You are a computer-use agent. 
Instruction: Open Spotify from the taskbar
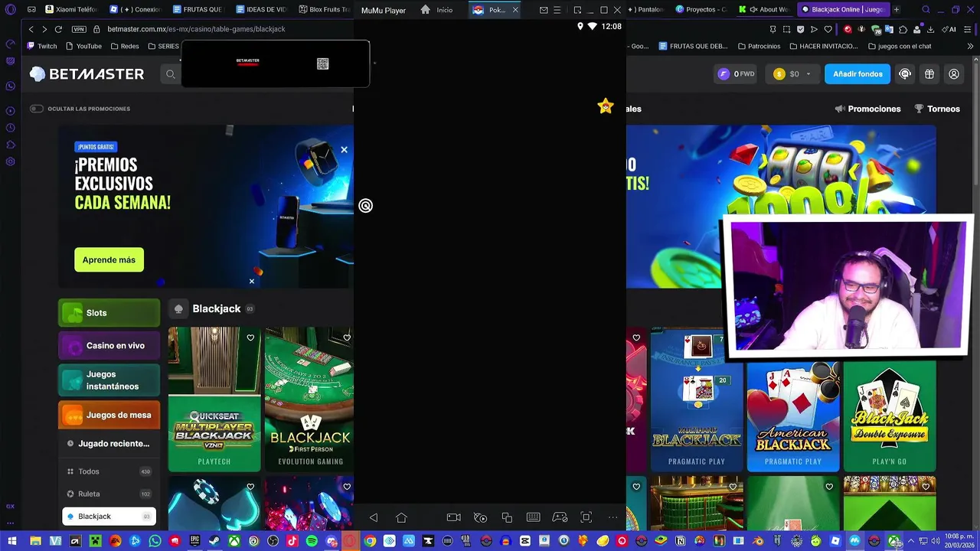coord(312,541)
